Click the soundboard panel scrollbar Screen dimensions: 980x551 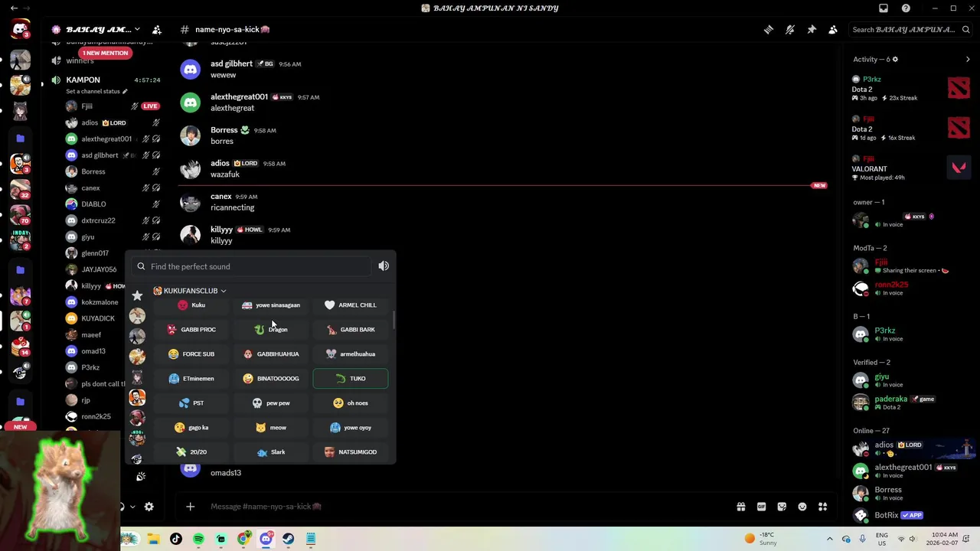tap(394, 321)
